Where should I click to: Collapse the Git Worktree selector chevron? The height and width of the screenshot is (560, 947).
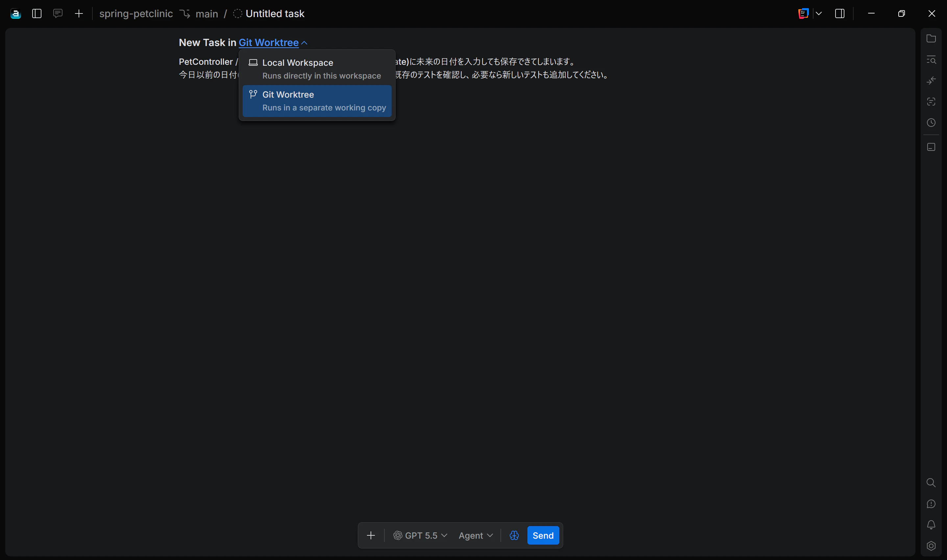tap(304, 43)
